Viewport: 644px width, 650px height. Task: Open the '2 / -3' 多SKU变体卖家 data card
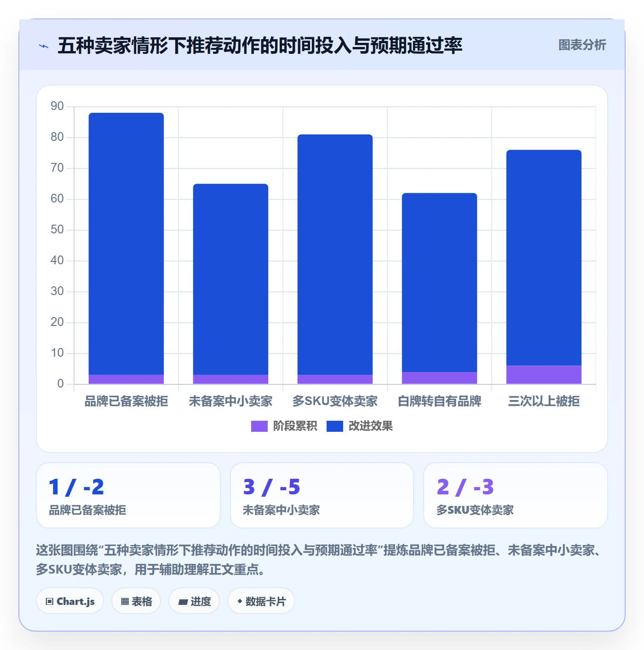pos(516,495)
